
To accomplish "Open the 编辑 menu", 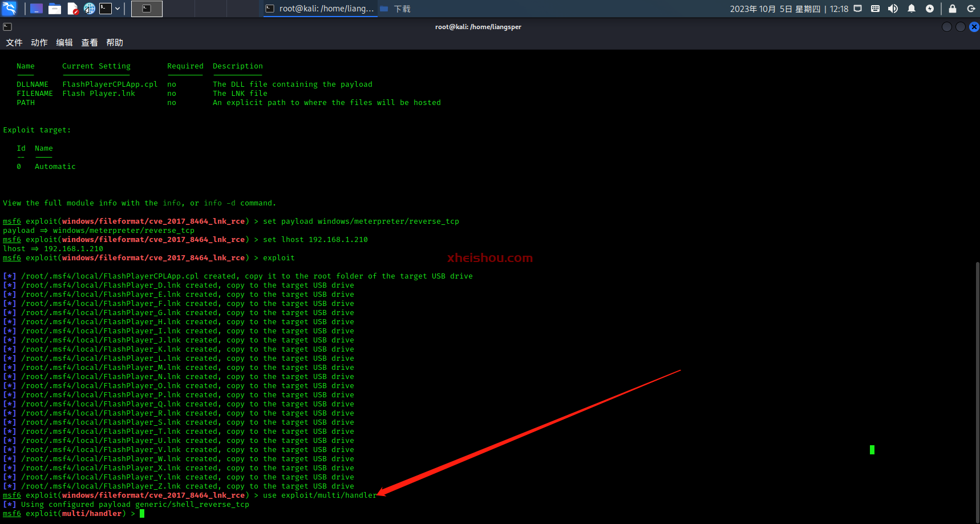I will 64,43.
